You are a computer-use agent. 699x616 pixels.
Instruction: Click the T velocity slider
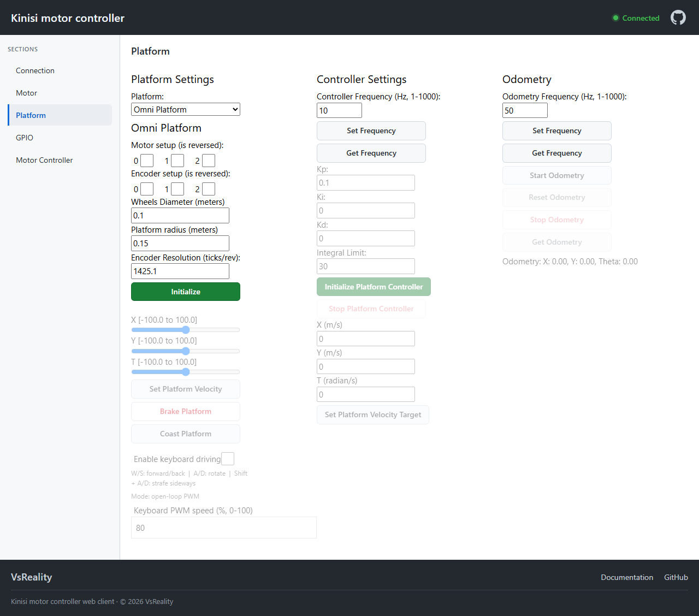[x=186, y=372]
